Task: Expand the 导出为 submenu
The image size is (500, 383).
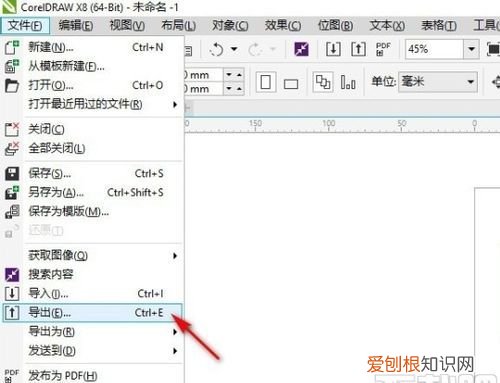Action: [175, 332]
